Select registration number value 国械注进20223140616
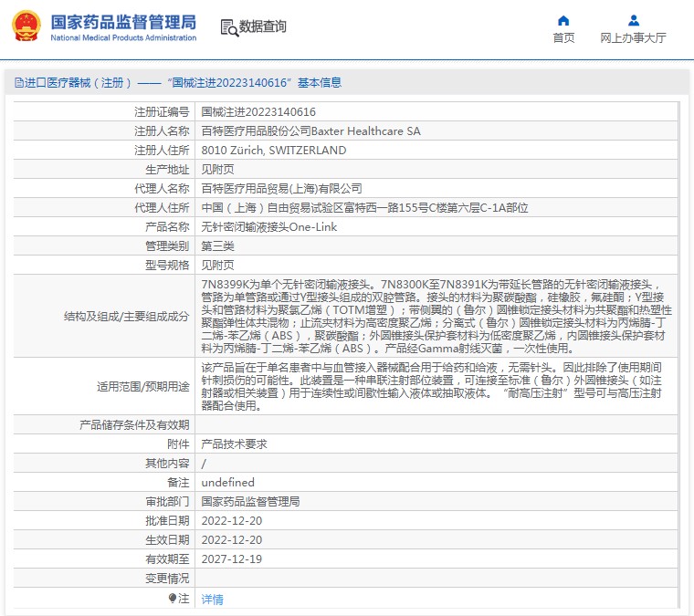This screenshot has width=694, height=616. (x=258, y=112)
